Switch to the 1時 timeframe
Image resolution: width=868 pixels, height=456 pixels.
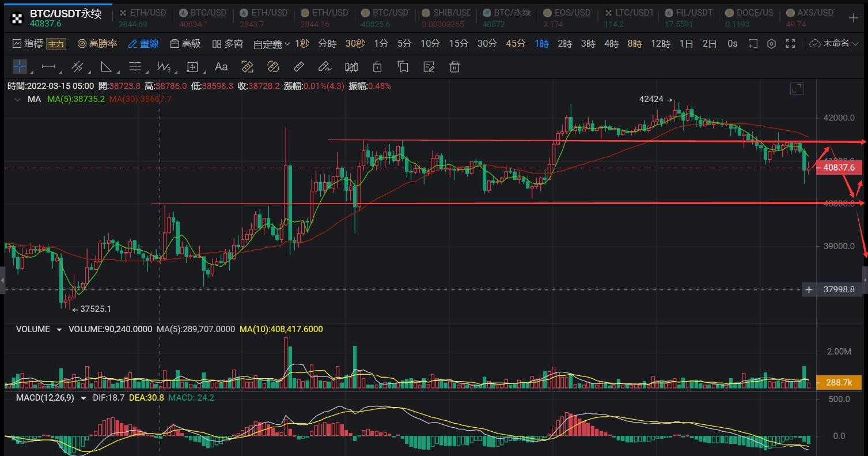tap(541, 44)
